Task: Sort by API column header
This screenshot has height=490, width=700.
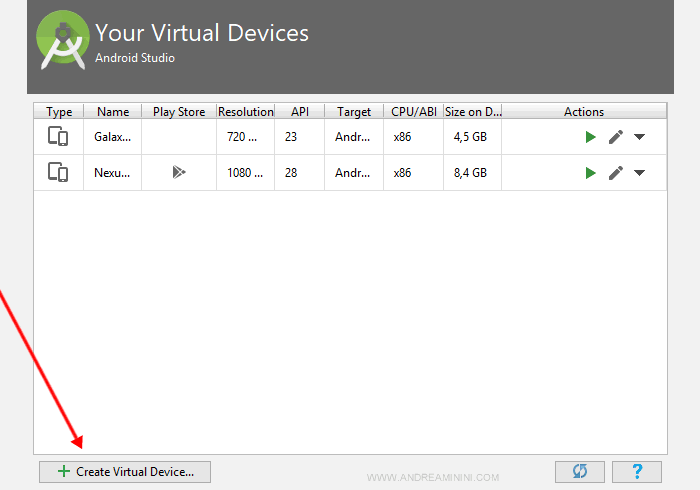Action: 300,112
